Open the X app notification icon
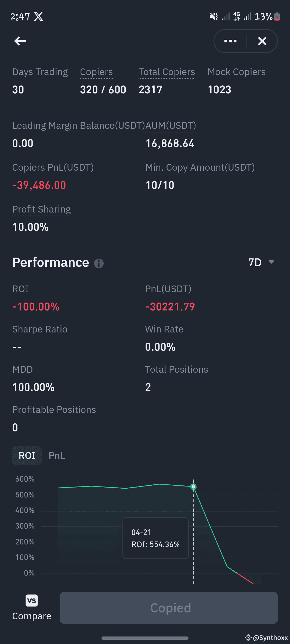This screenshot has width=290, height=644. click(38, 17)
